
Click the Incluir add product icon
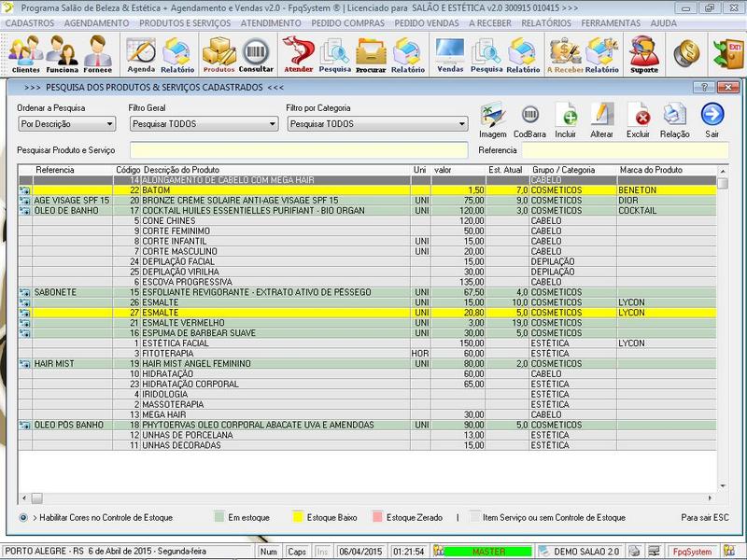tap(565, 119)
